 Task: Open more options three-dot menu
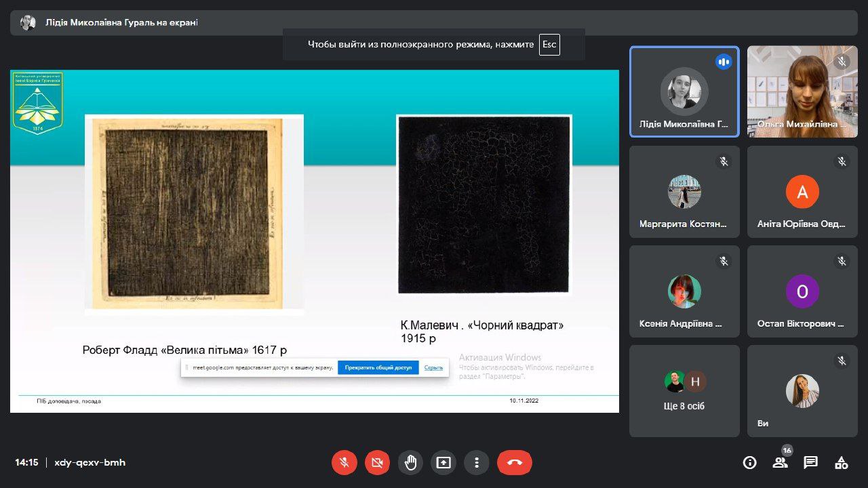pyautogui.click(x=477, y=462)
